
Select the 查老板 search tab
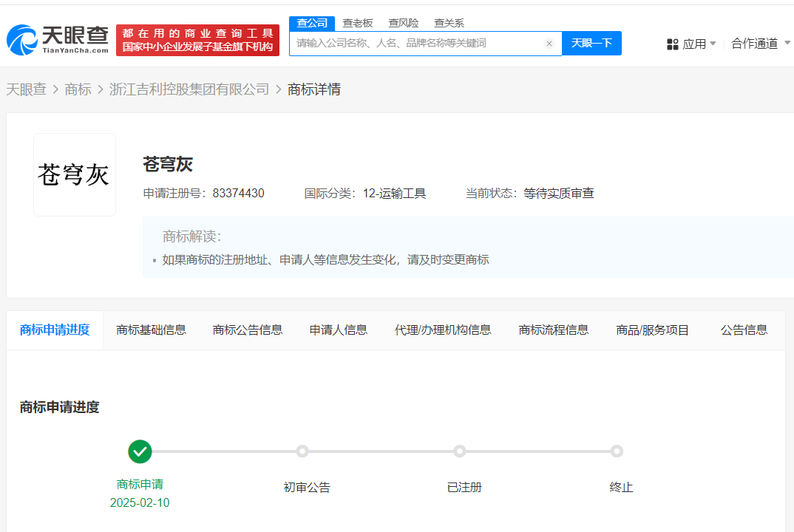358,24
